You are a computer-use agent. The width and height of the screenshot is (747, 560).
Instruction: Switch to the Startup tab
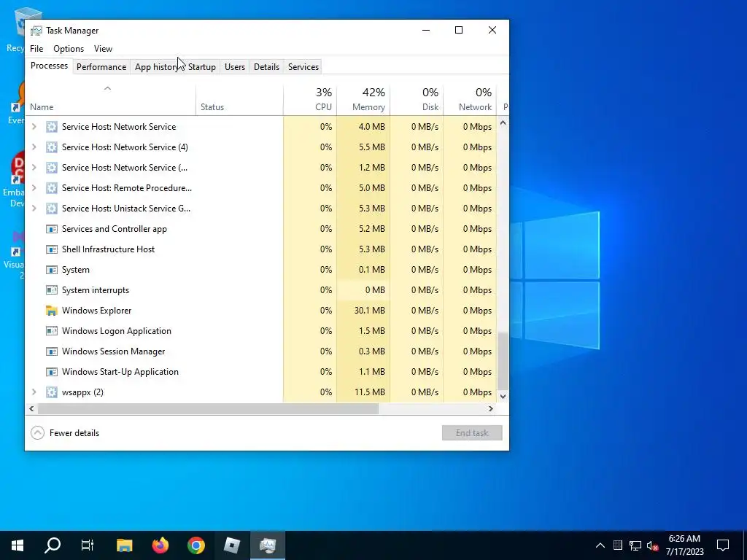click(202, 66)
